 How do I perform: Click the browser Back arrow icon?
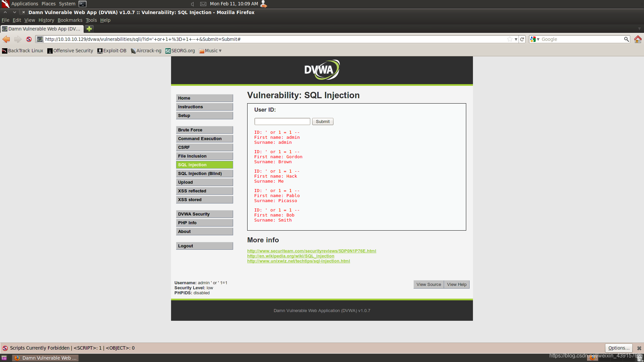pyautogui.click(x=6, y=39)
